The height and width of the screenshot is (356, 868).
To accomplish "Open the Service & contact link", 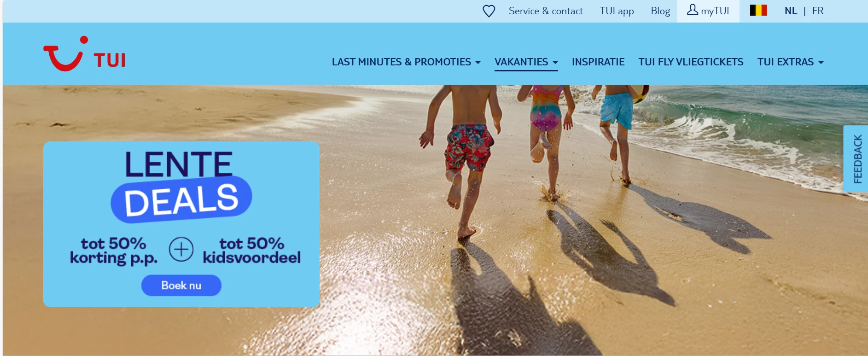I will click(x=546, y=11).
